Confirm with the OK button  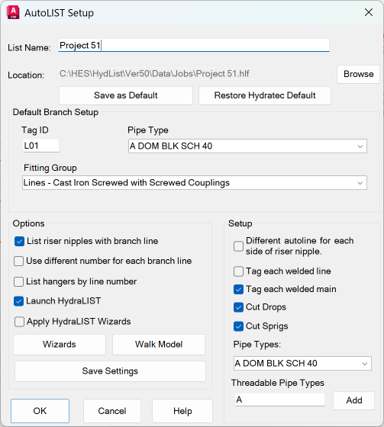(40, 411)
